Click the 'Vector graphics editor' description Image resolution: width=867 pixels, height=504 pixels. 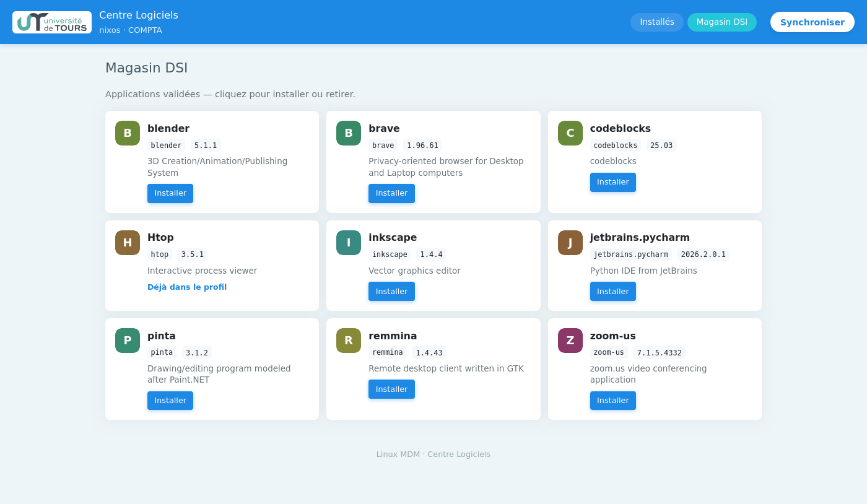click(414, 271)
